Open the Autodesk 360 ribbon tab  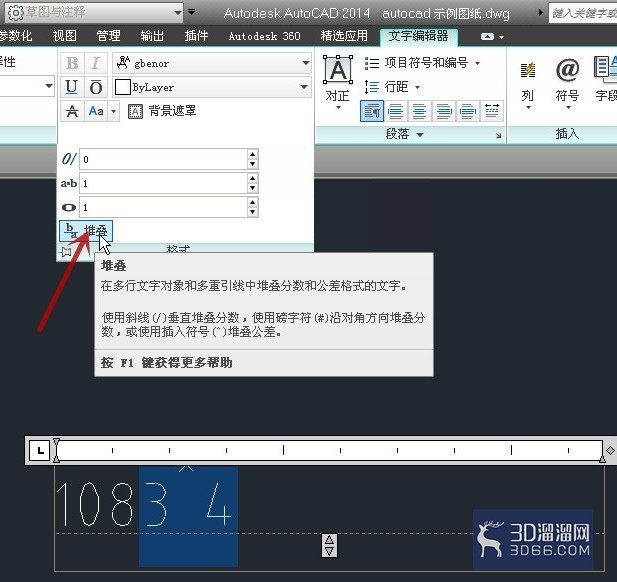coord(264,36)
